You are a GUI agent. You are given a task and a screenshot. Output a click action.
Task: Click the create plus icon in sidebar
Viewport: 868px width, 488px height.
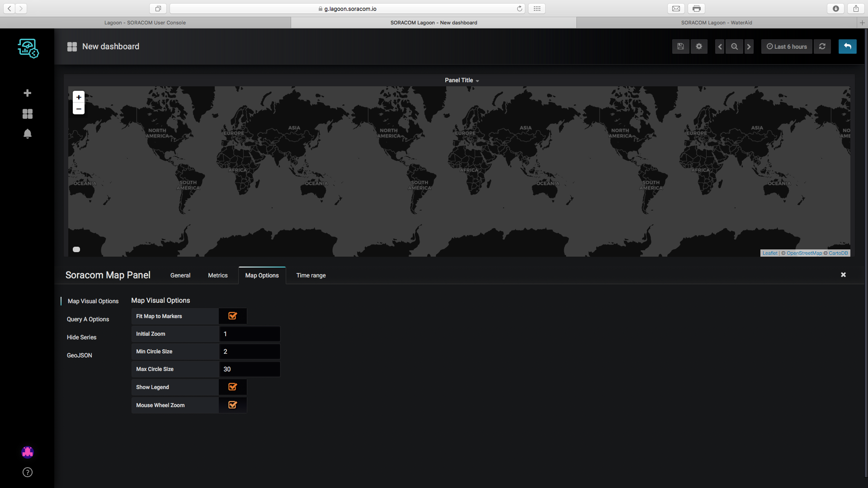28,93
